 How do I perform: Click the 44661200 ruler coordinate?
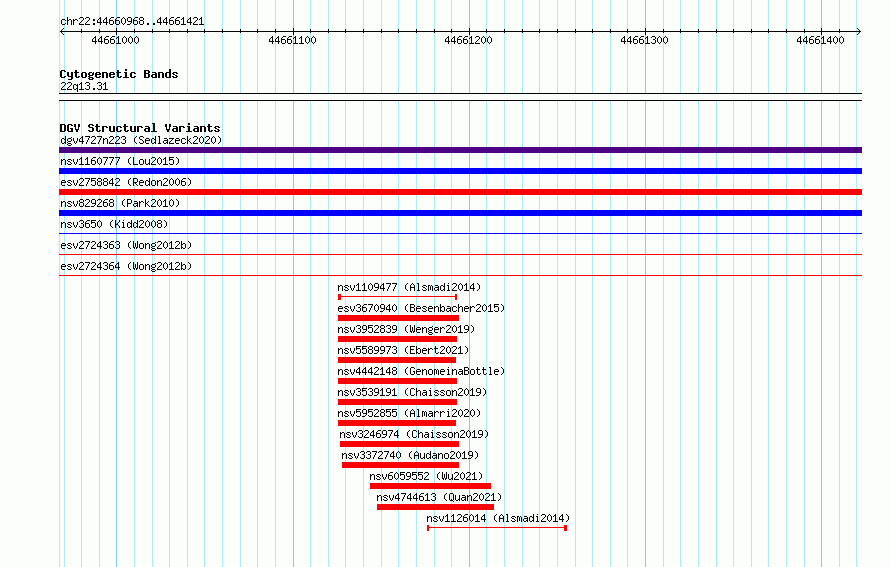pyautogui.click(x=468, y=40)
